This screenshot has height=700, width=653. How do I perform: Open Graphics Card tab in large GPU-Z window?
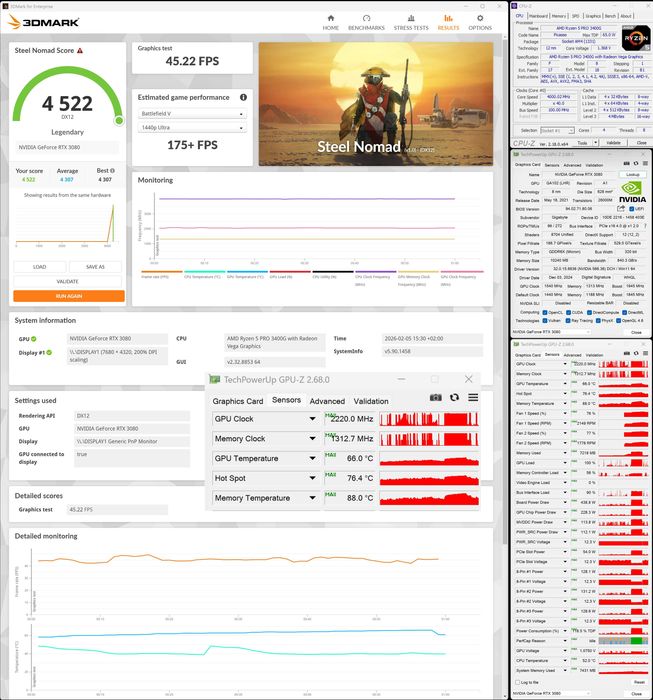238,401
